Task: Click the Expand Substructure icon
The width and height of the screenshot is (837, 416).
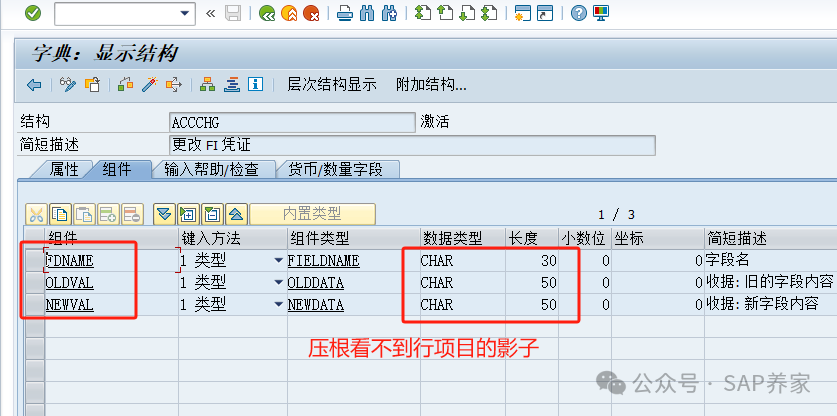Action: pos(188,215)
